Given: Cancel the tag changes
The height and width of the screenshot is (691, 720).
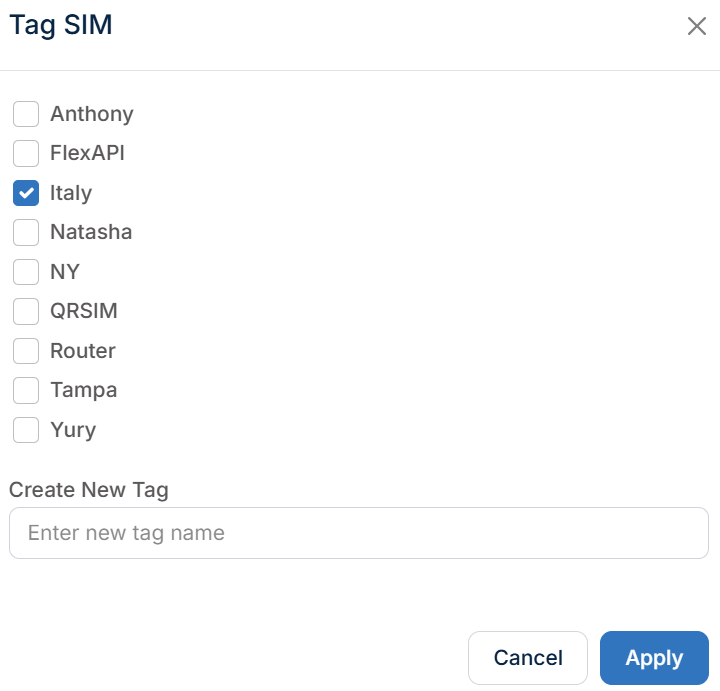Looking at the screenshot, I should (x=528, y=657).
